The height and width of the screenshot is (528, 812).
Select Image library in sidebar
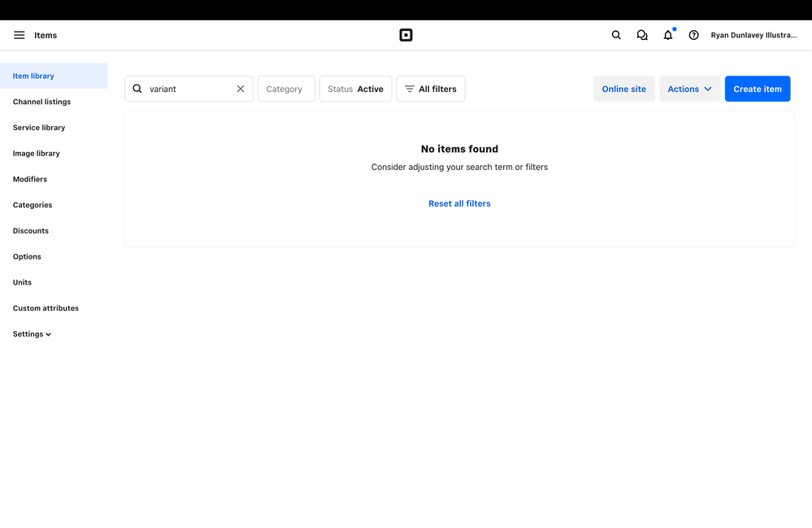(x=37, y=153)
